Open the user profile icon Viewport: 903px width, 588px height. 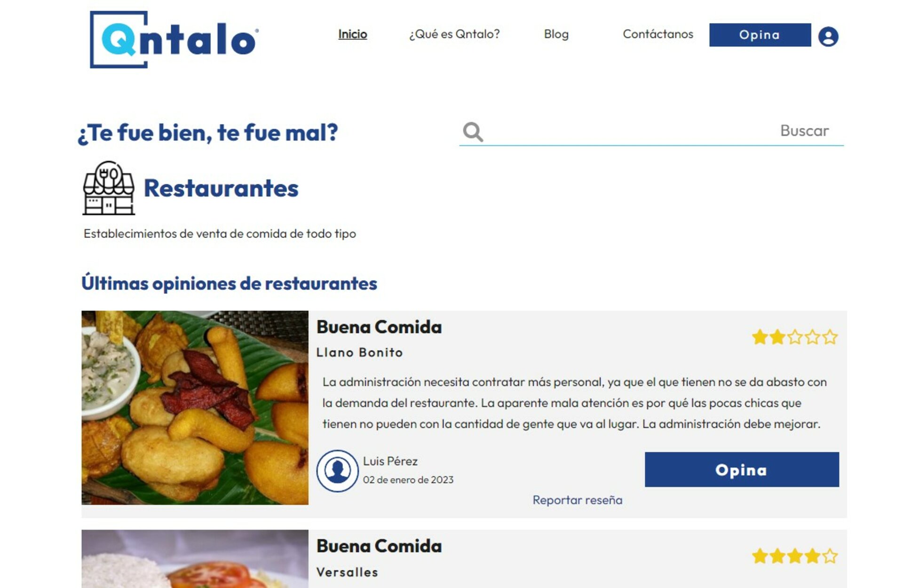[x=828, y=36]
